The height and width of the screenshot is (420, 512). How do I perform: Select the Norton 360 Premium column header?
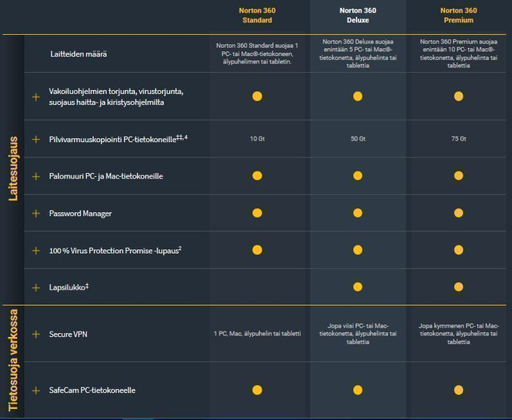pyautogui.click(x=458, y=16)
